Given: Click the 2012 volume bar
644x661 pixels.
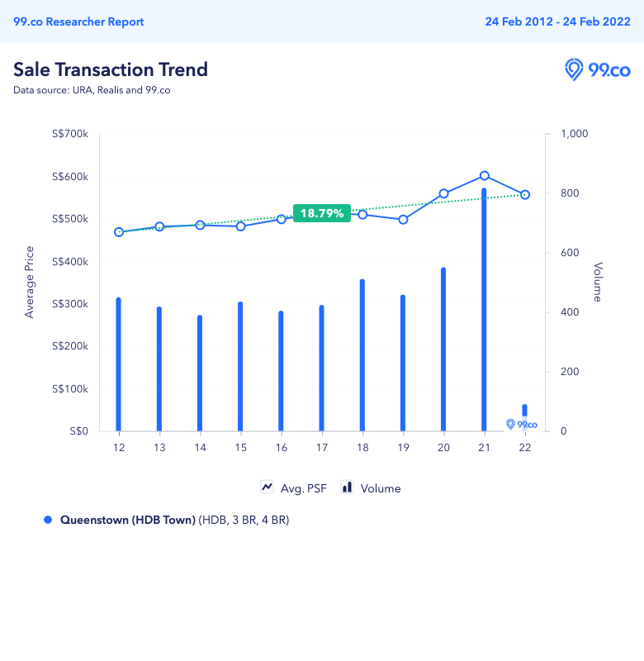Looking at the screenshot, I should [118, 364].
